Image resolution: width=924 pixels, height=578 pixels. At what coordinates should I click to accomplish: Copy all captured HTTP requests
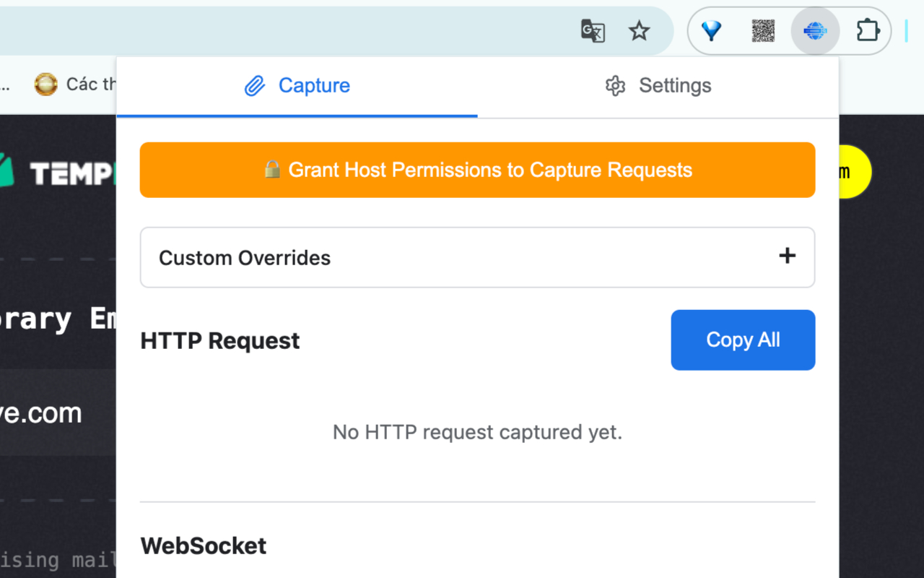point(743,340)
